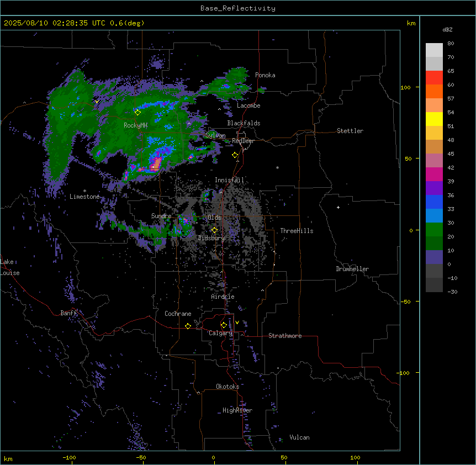
Task: Click the Stettler city label
Action: (350, 131)
